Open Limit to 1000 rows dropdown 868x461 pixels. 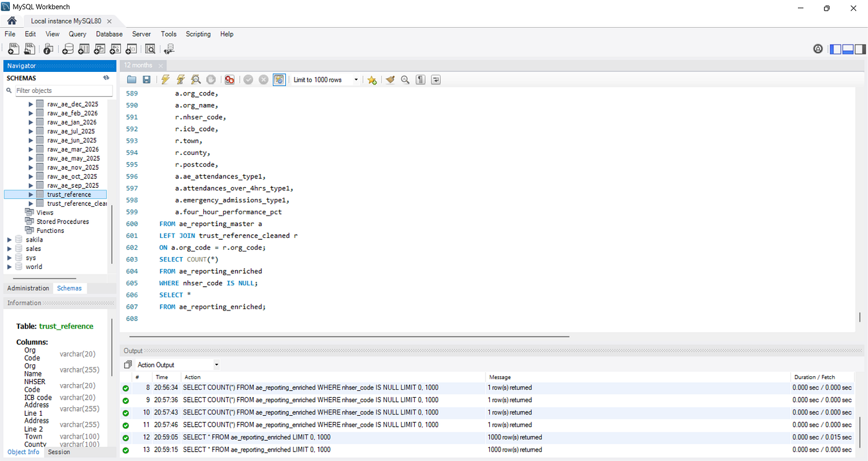click(x=325, y=80)
